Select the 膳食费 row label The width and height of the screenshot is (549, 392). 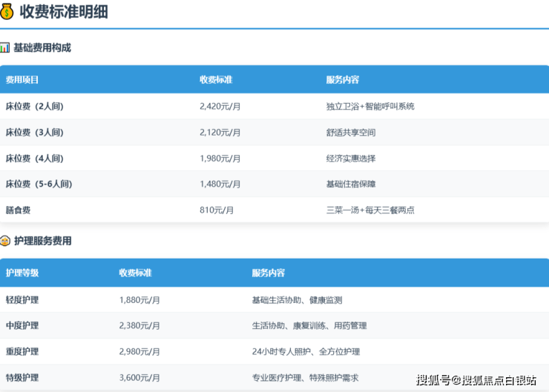(x=18, y=210)
